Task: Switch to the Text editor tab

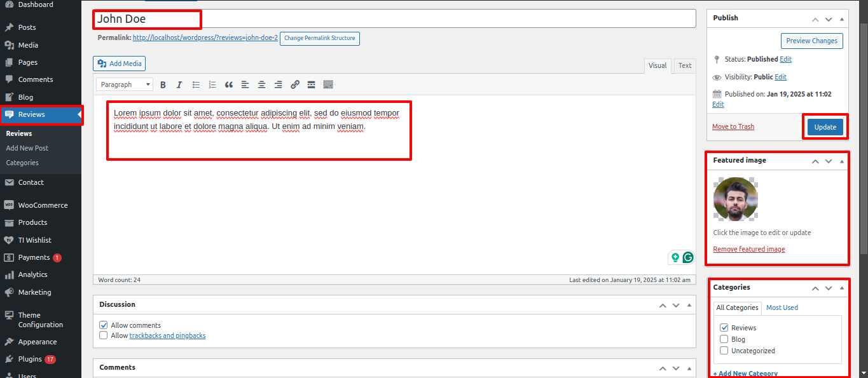Action: 684,65
